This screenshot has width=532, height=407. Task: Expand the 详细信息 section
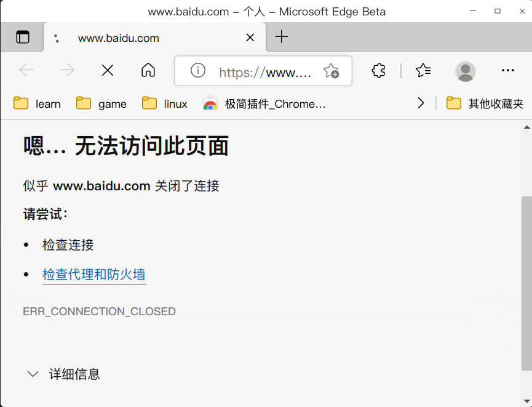point(74,374)
